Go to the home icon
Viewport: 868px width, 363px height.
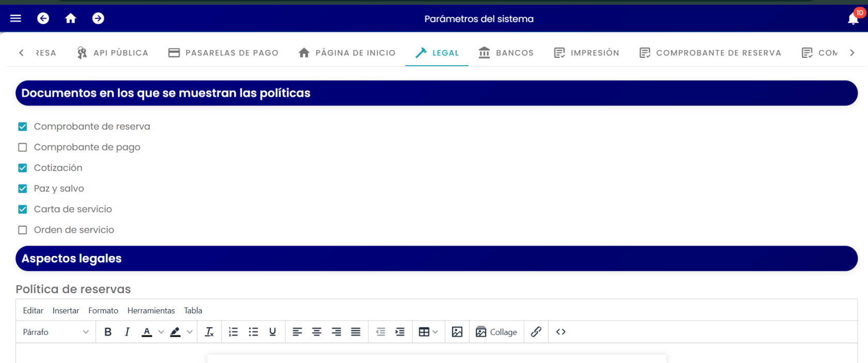pos(71,19)
